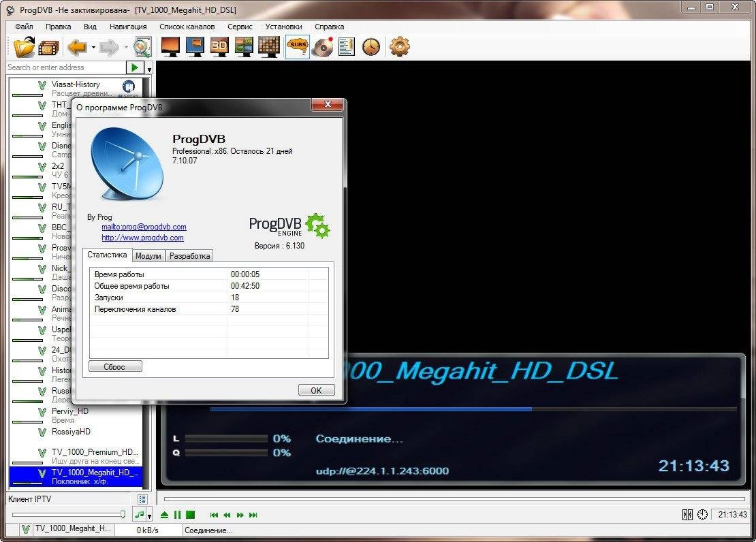Click the green play button beside the address field
The height and width of the screenshot is (542, 756).
click(x=135, y=67)
